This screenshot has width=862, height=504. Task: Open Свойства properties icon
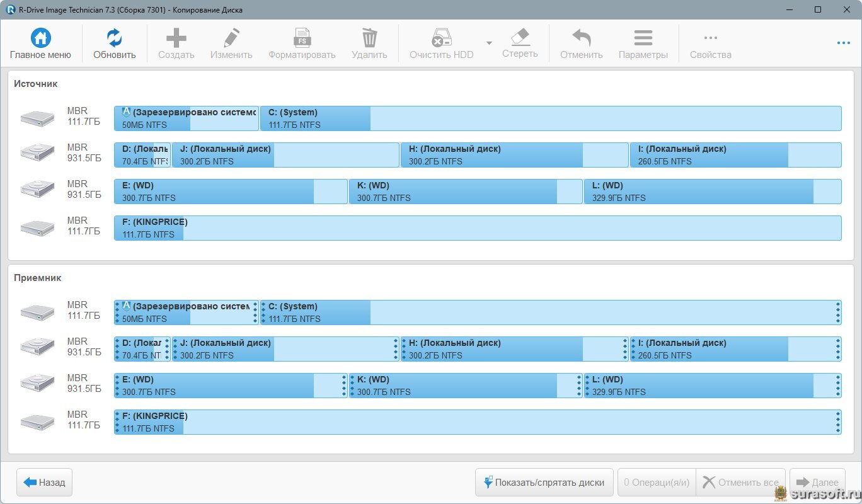710,38
